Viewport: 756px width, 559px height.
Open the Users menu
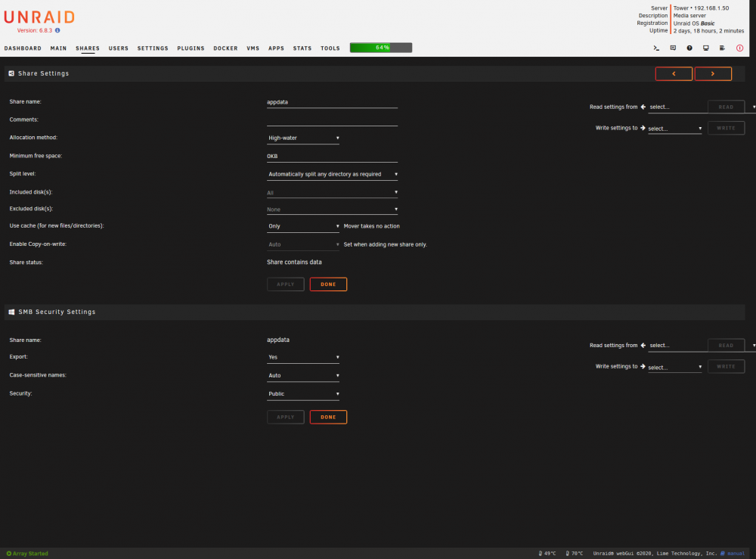(x=118, y=48)
